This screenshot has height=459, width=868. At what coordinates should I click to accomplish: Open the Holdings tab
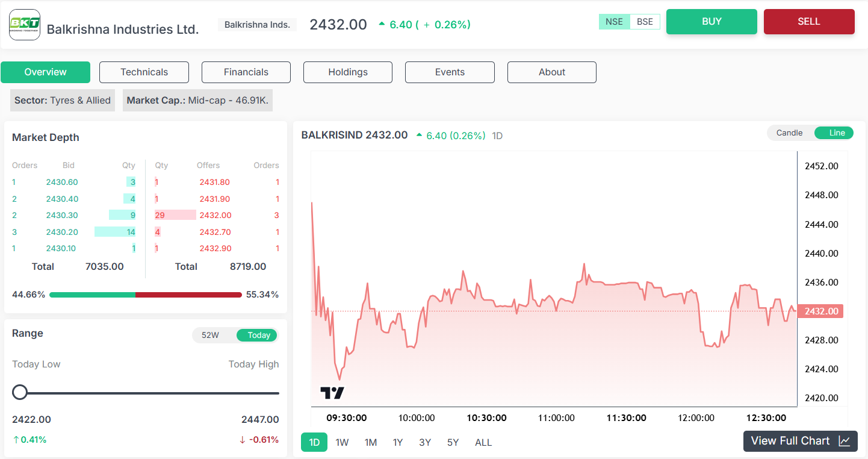(x=348, y=72)
